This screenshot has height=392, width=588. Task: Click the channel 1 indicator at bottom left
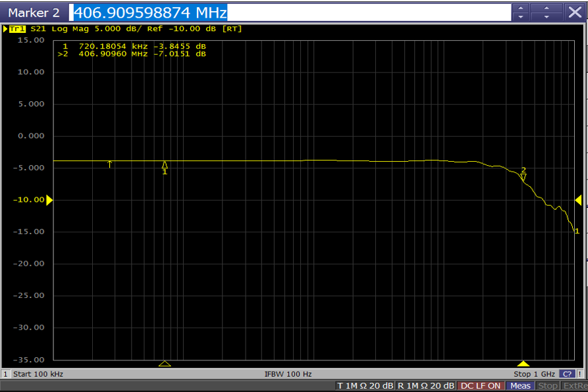point(7,374)
